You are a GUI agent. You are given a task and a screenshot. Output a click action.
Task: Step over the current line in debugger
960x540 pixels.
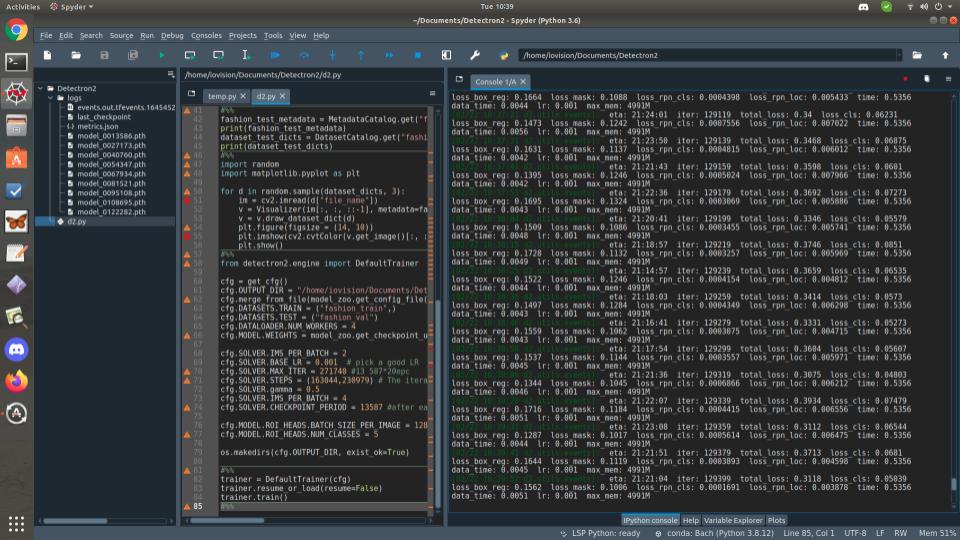304,55
